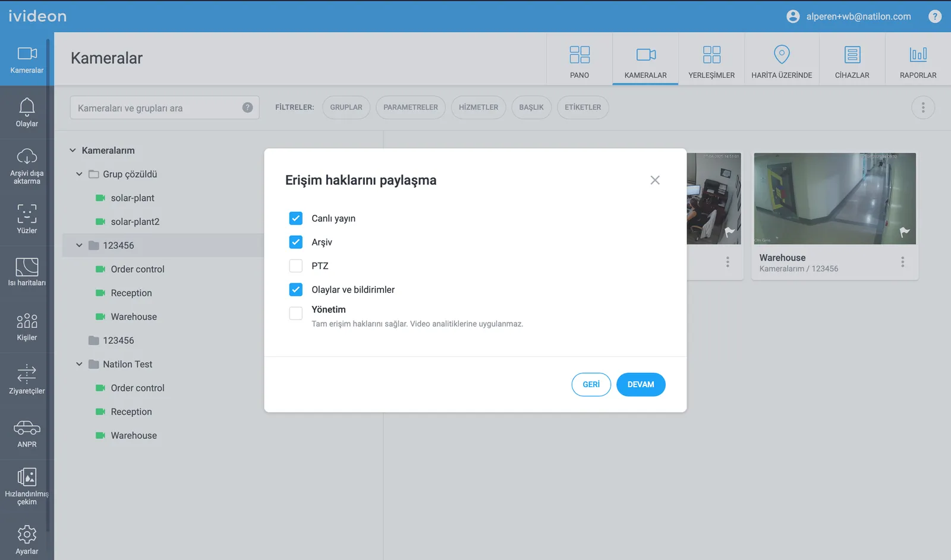Enable the Yönetim checkbox
Screen dimensions: 951x560
click(x=296, y=313)
